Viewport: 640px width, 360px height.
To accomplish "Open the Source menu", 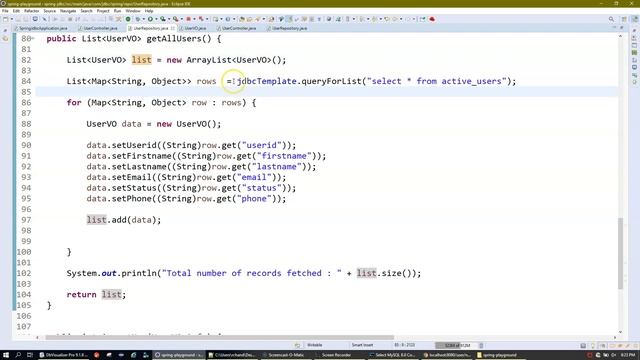I will 49,11.
